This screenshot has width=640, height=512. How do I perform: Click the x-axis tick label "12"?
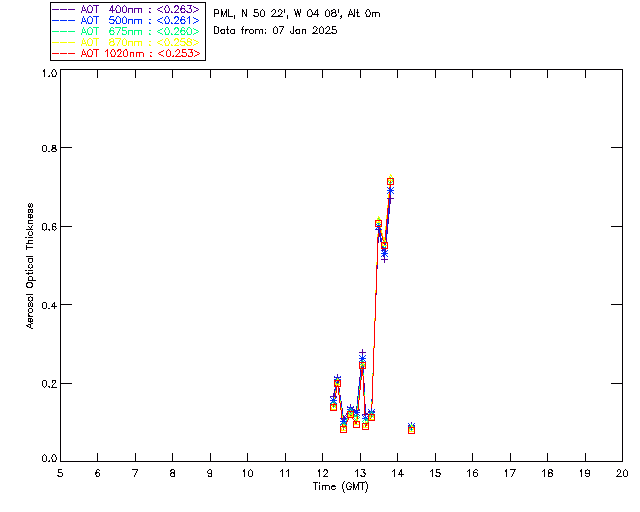click(x=322, y=473)
